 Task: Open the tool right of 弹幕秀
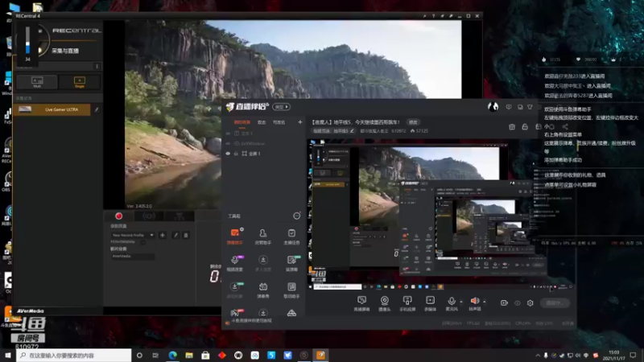click(x=291, y=290)
